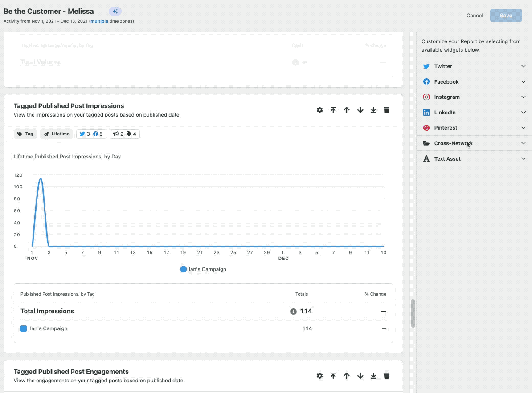Delete the Tagged Published Post Engagements widget
The image size is (532, 393).
click(386, 376)
